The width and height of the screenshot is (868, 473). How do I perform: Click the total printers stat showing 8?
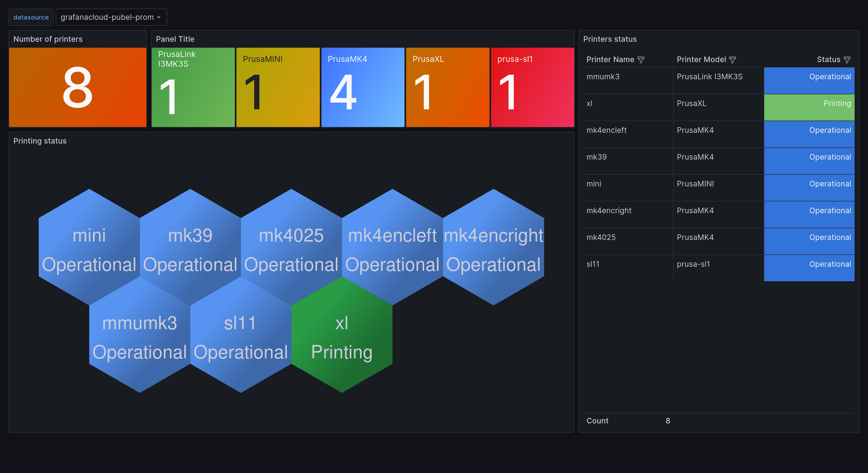78,87
